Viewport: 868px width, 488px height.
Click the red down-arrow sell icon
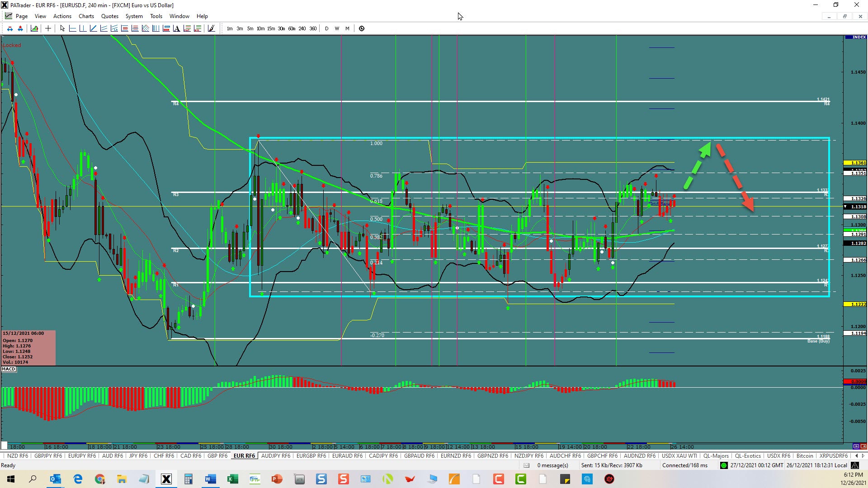[x=10, y=28]
